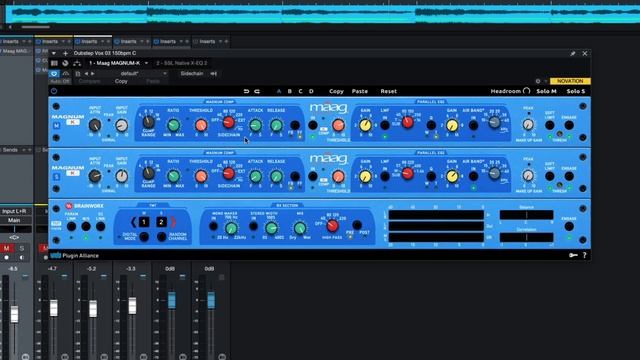640x360 pixels.
Task: Pin the plugin window
Action: 573,53
